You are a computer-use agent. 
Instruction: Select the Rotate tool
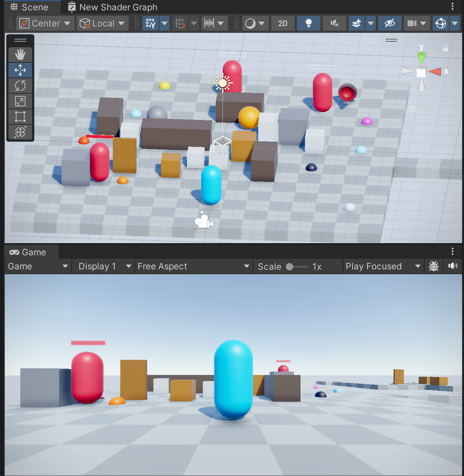[x=20, y=86]
